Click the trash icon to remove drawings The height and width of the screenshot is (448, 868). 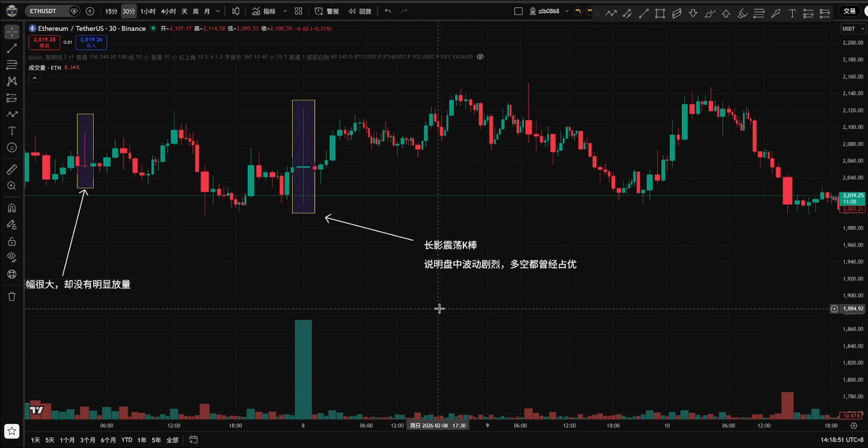pyautogui.click(x=12, y=296)
